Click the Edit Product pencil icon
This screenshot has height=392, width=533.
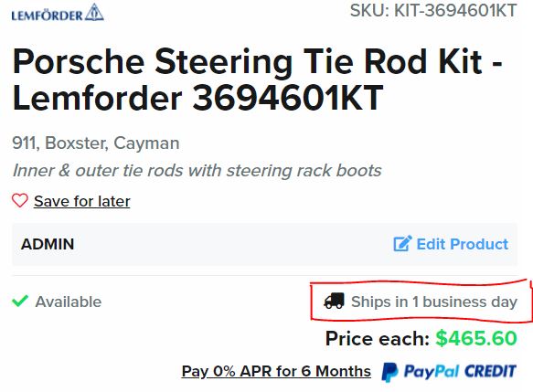click(402, 244)
